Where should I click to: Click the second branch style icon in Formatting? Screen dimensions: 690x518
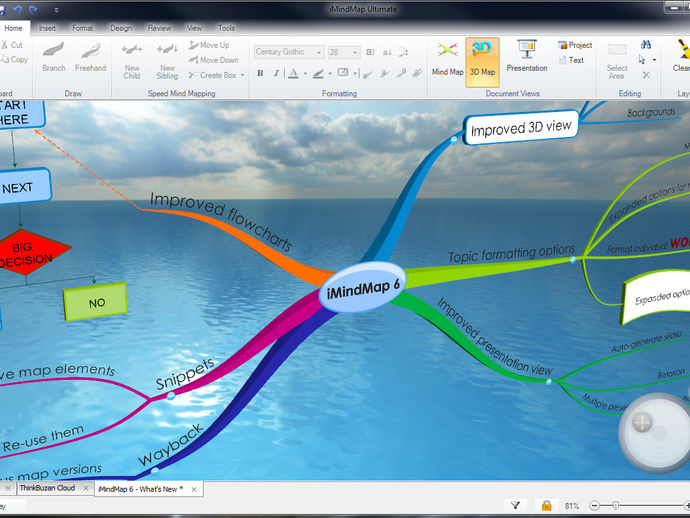[x=384, y=73]
